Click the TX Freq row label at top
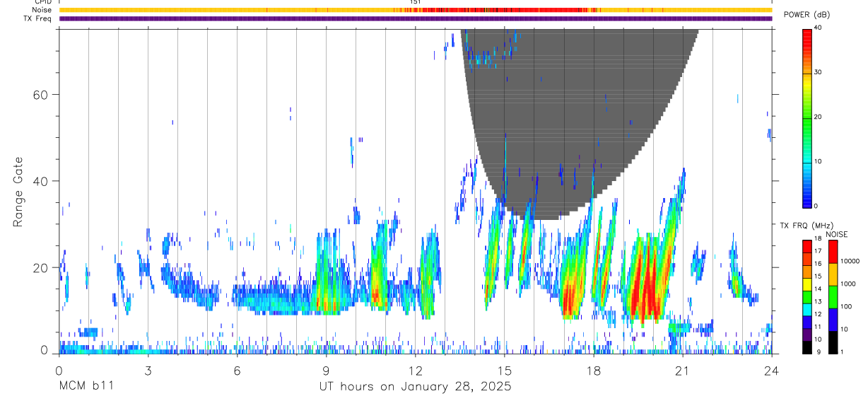 coord(38,18)
